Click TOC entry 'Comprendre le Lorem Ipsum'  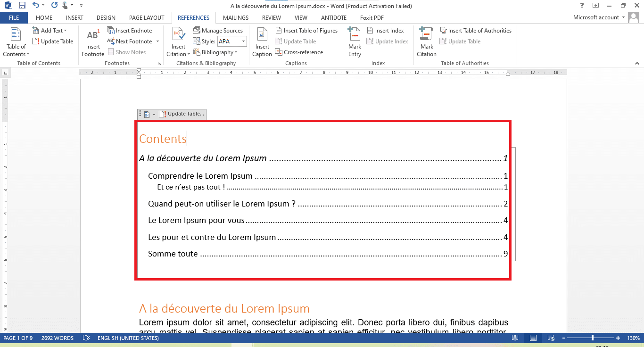[x=200, y=176]
